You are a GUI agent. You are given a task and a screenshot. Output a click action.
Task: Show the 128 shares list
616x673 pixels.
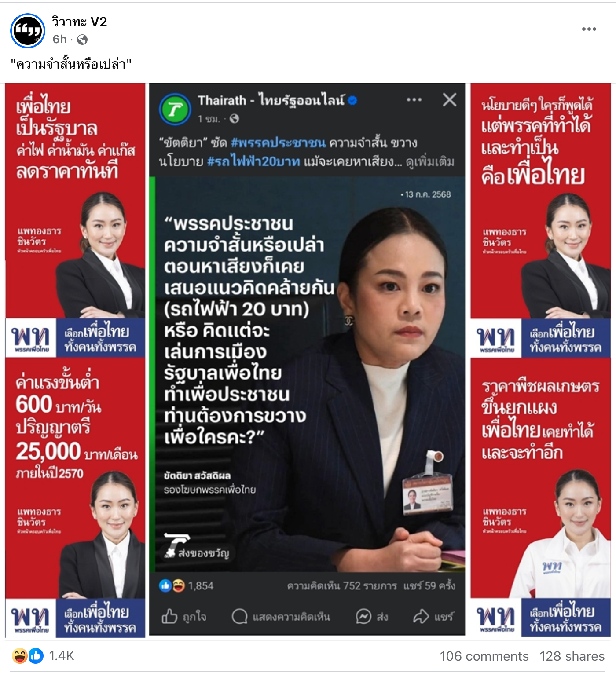[572, 656]
